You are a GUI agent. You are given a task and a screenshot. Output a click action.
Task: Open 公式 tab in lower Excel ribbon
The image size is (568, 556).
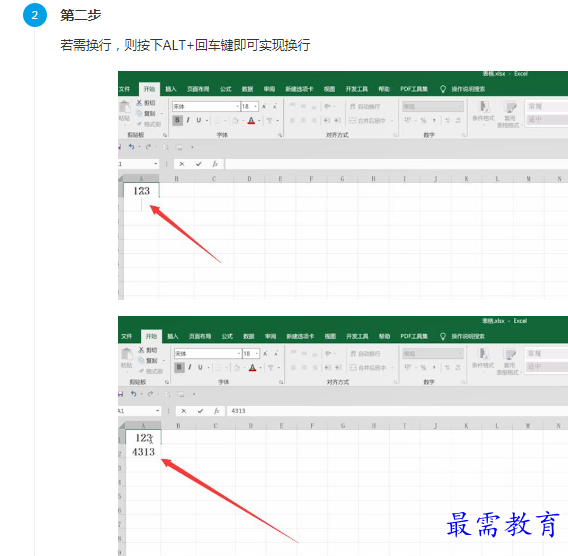click(227, 336)
